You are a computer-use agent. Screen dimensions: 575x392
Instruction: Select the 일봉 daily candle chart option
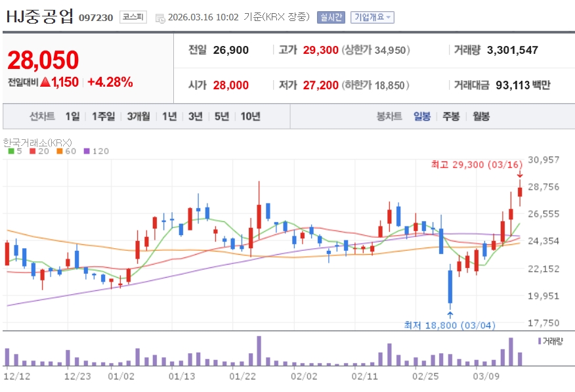coord(422,116)
